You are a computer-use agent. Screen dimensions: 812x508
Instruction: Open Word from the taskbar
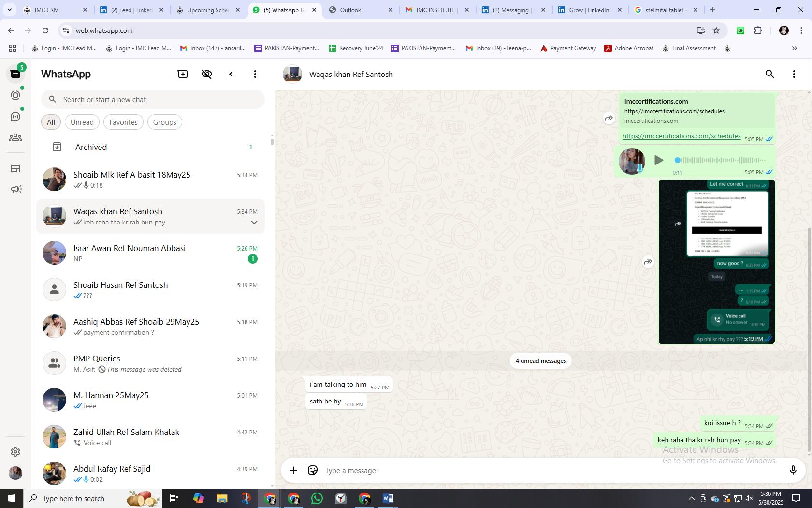coord(388,498)
